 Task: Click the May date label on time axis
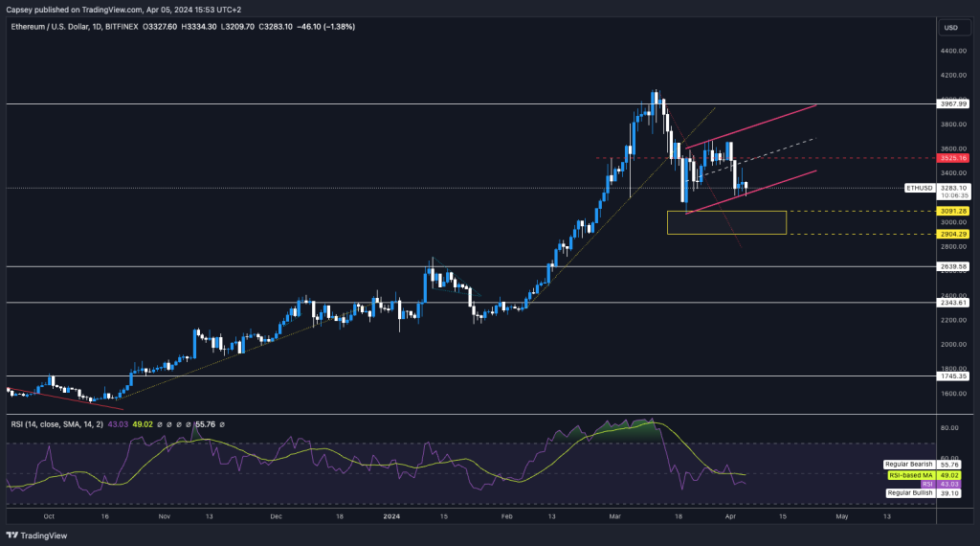[842, 516]
